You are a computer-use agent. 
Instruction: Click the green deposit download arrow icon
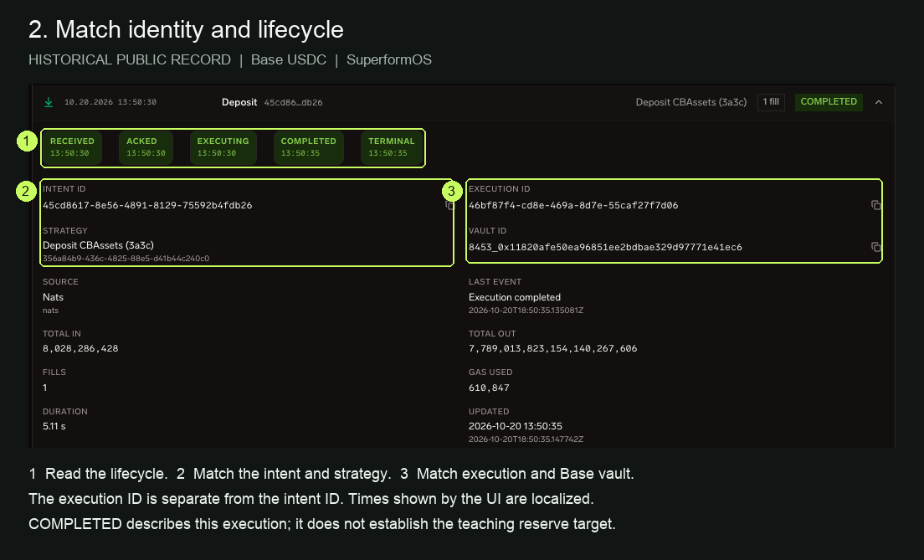coord(49,103)
